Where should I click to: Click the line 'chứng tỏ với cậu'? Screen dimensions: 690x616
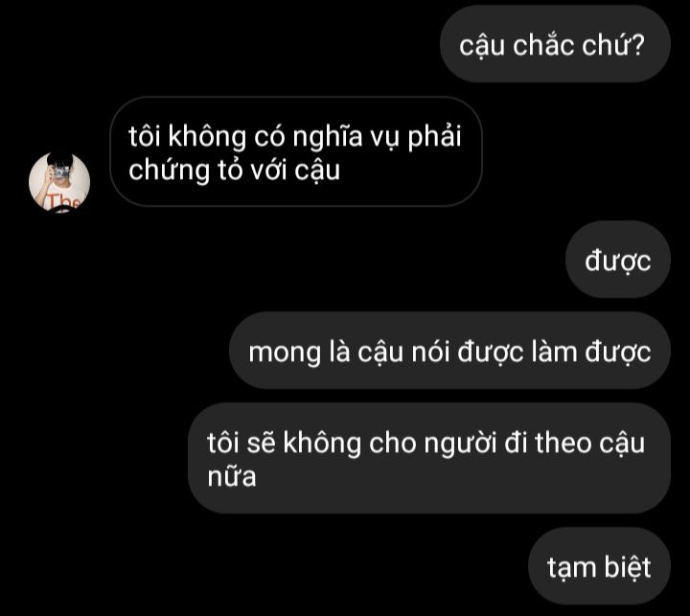click(x=234, y=170)
